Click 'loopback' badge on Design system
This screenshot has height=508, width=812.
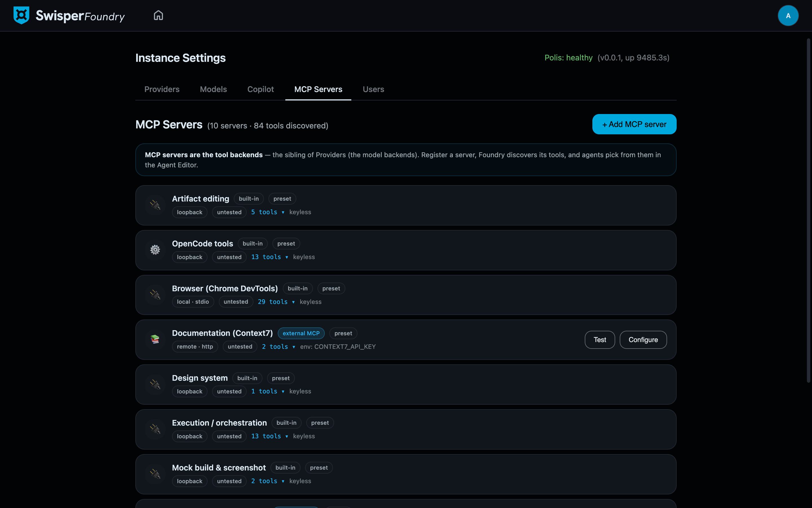point(189,391)
